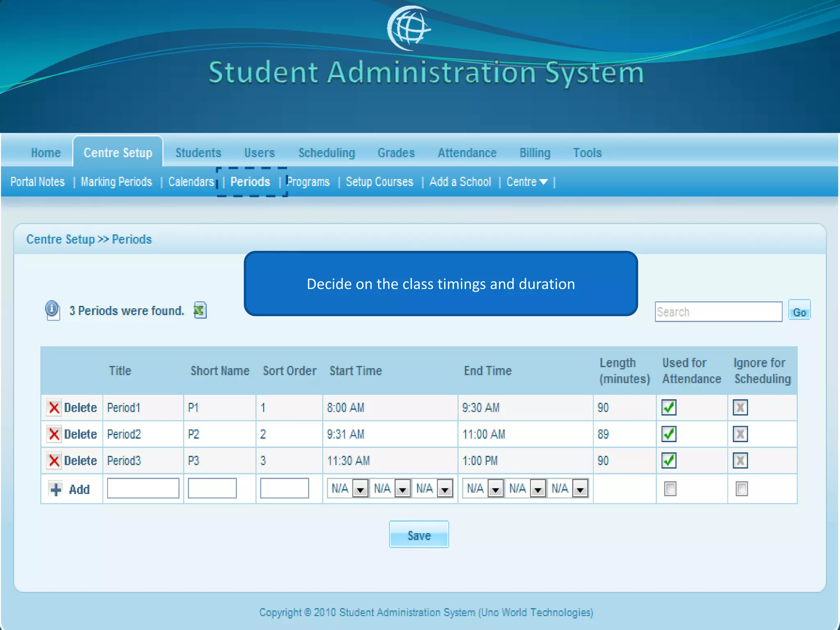Image resolution: width=840 pixels, height=630 pixels.
Task: Open the End Time minute dropdown
Action: (x=526, y=488)
